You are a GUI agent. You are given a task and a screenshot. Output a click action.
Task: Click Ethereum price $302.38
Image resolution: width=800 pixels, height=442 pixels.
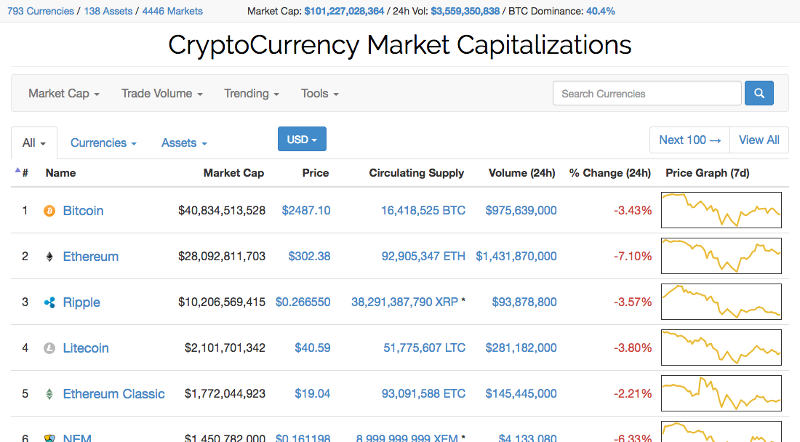pyautogui.click(x=309, y=256)
